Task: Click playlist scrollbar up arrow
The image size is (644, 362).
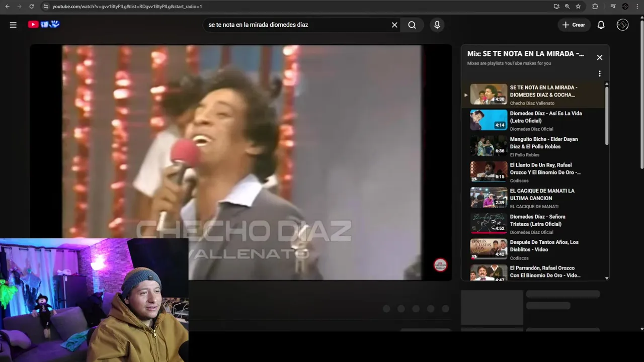Action: pyautogui.click(x=607, y=84)
